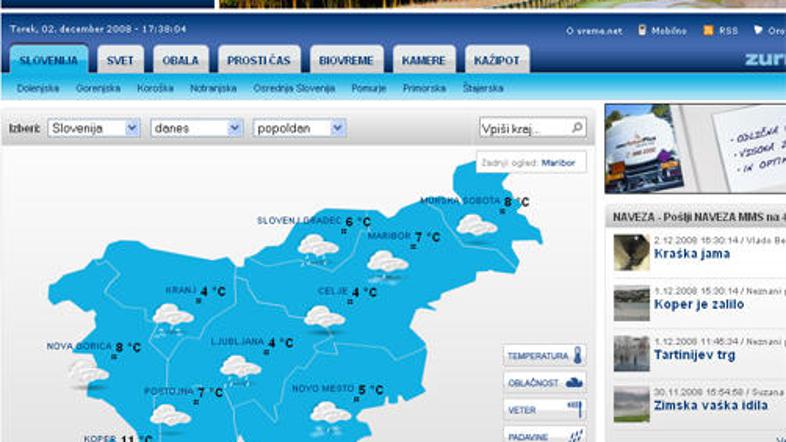The height and width of the screenshot is (442, 786).
Task: Click the Nova Gorica cloud weather icon
Action: (88, 373)
